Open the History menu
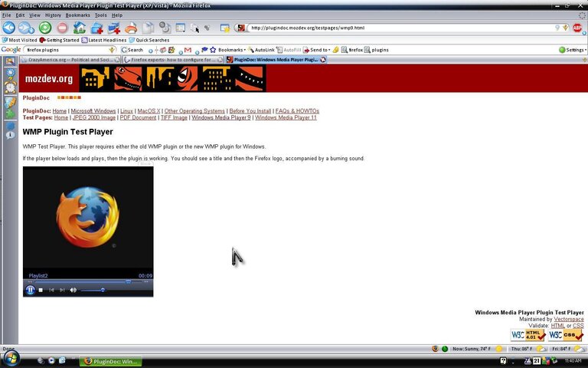Screen dimensions: 588x368 click(x=53, y=15)
